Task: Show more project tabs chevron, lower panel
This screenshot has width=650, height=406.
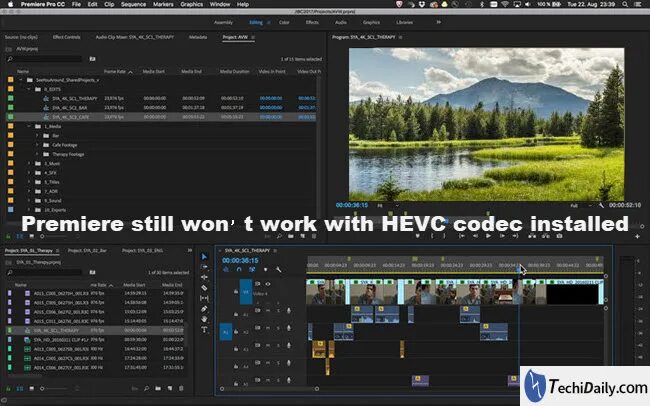Action: point(190,250)
